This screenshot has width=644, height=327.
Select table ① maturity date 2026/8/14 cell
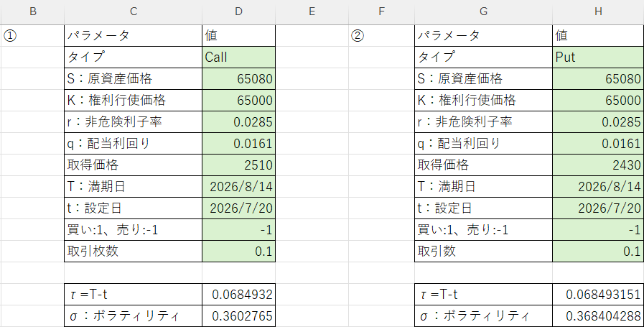[238, 187]
